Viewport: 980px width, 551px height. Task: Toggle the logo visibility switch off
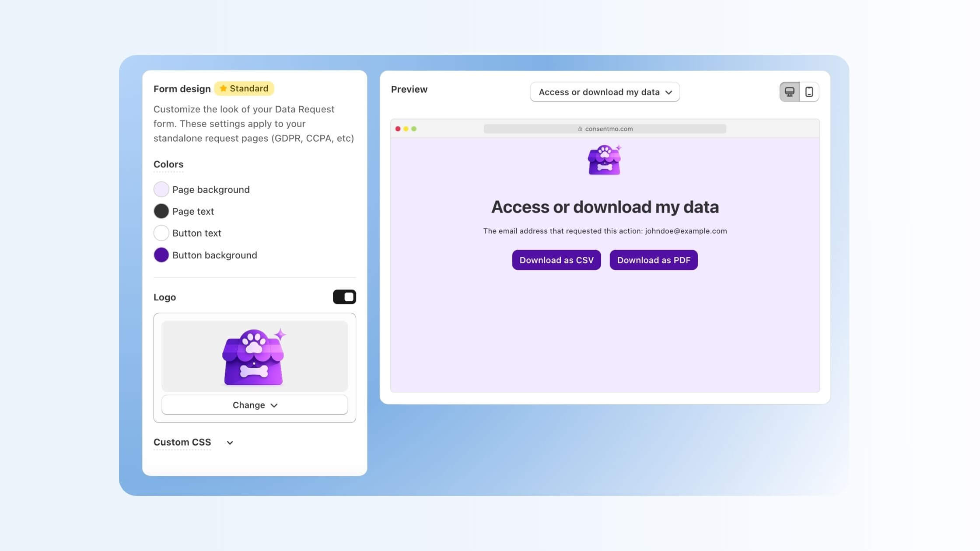[343, 297]
